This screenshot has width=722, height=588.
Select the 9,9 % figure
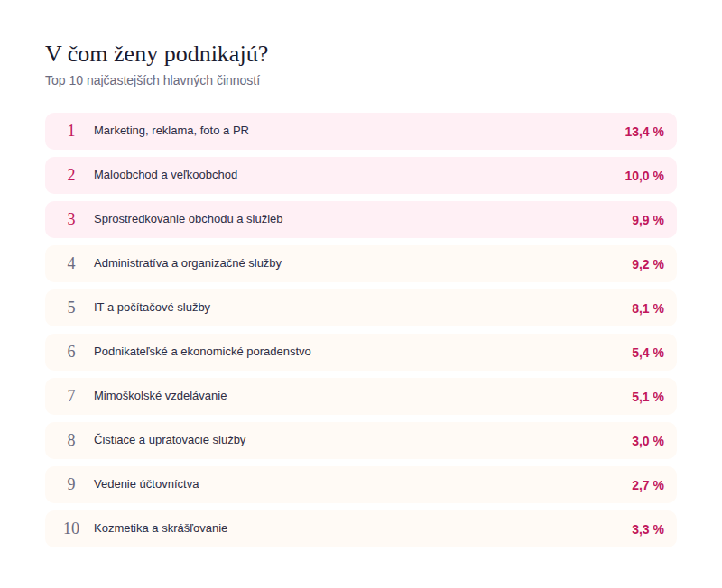[647, 220]
